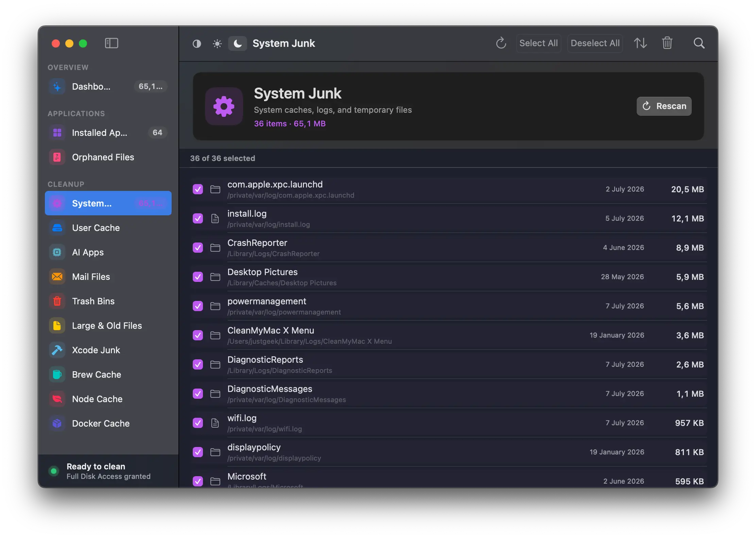Click the folder icon for CrashReporter
This screenshot has width=756, height=538.
215,248
